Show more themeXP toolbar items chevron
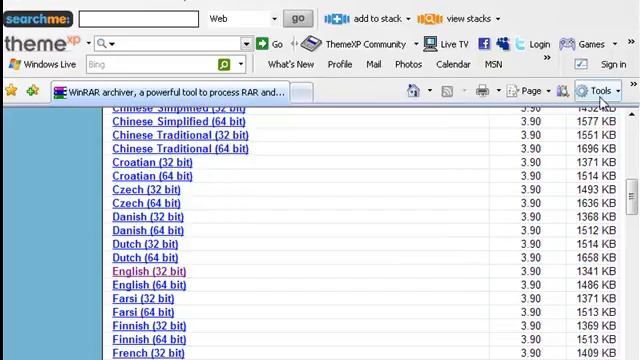The image size is (640, 360). (x=631, y=41)
